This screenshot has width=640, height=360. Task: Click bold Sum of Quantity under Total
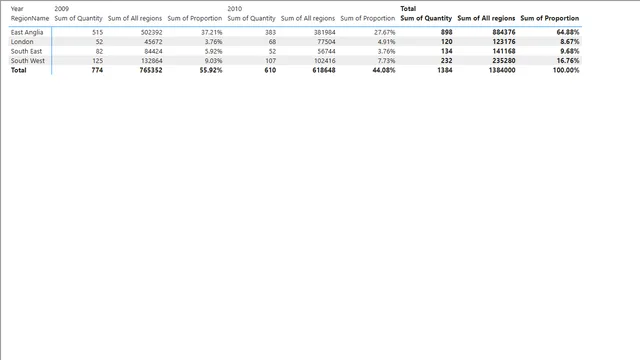click(x=426, y=18)
